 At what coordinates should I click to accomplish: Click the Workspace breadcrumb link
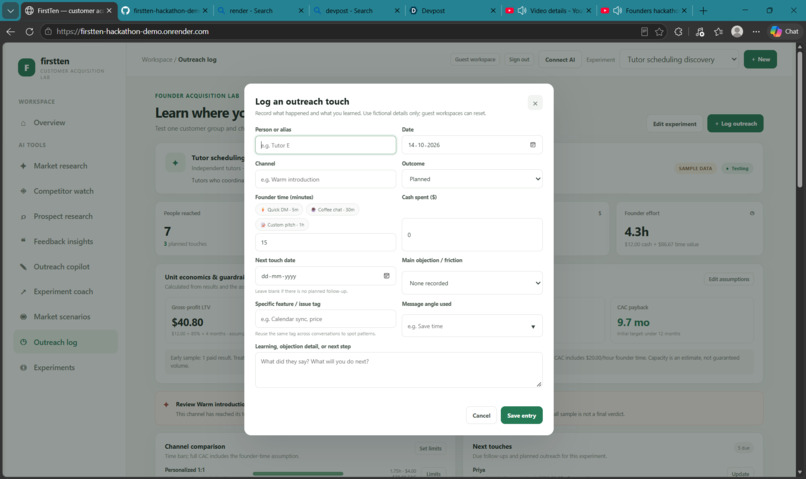pyautogui.click(x=157, y=60)
